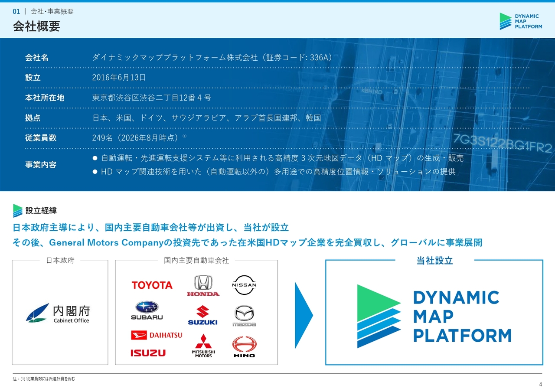Click the address 東京都渋谷区渋谷二丁目12番4号
Image resolution: width=555 pixels, height=392 pixels.
(x=152, y=98)
